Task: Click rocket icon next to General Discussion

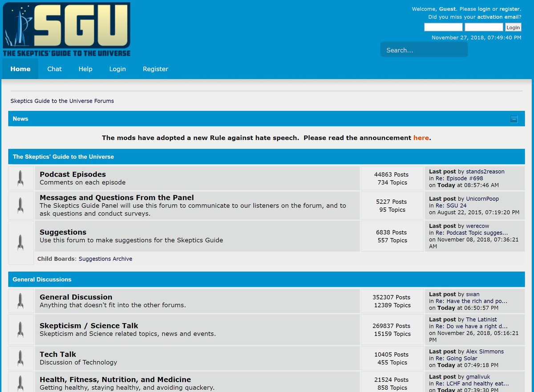Action: [20, 301]
